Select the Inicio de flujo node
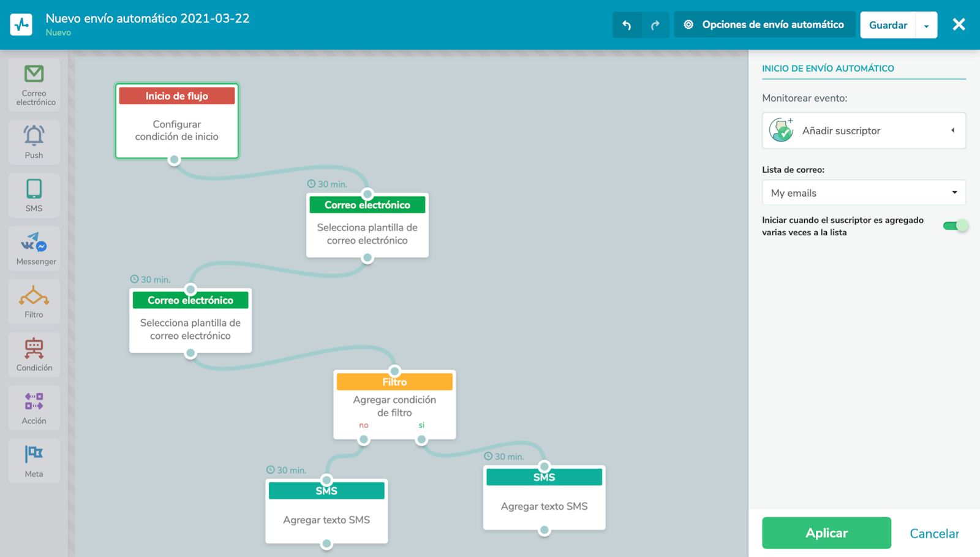 [x=176, y=121]
